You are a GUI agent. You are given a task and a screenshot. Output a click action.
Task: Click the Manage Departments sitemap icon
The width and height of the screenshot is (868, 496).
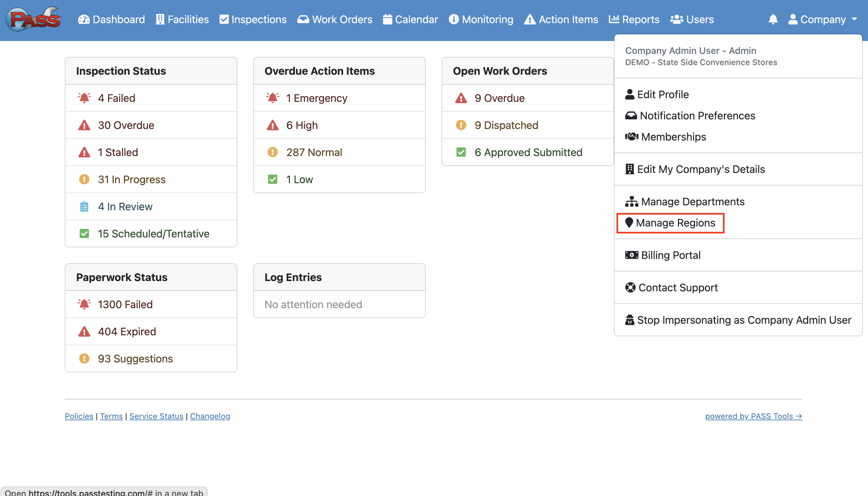tap(632, 202)
